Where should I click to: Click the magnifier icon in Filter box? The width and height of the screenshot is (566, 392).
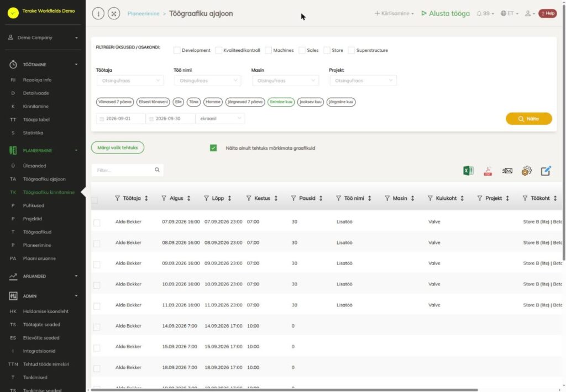pos(157,170)
